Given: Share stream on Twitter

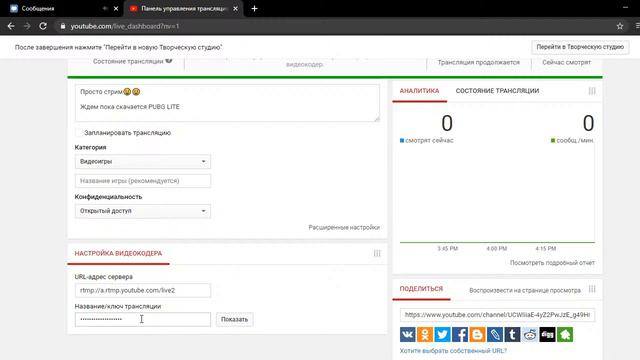Looking at the screenshot, I should 442,334.
